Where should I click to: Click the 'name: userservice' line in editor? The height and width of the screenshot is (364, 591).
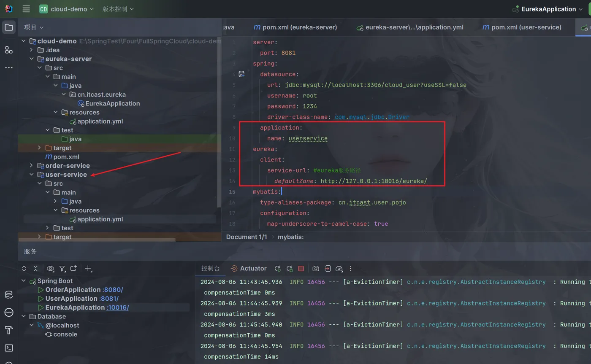click(x=297, y=138)
